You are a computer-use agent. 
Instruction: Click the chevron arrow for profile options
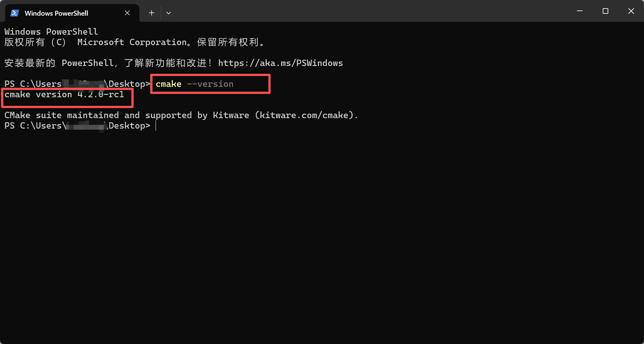(169, 13)
